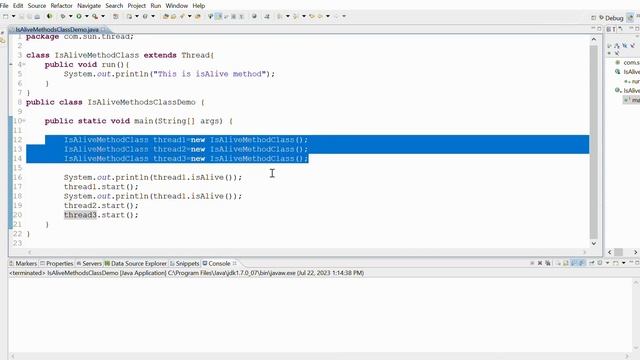Open the Refactor menu
Image resolution: width=640 pixels, height=360 pixels.
click(x=61, y=6)
